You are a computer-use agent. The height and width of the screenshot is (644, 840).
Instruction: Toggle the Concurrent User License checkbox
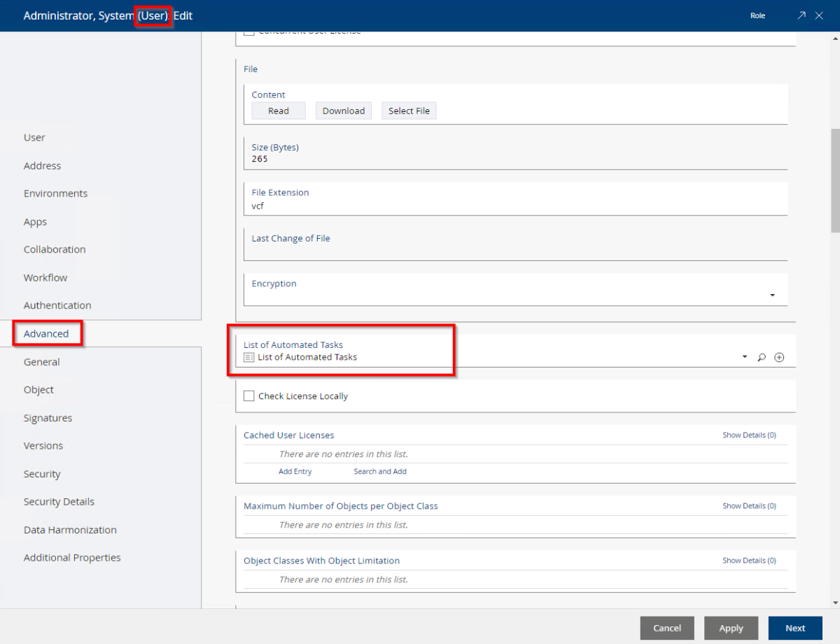pyautogui.click(x=249, y=32)
